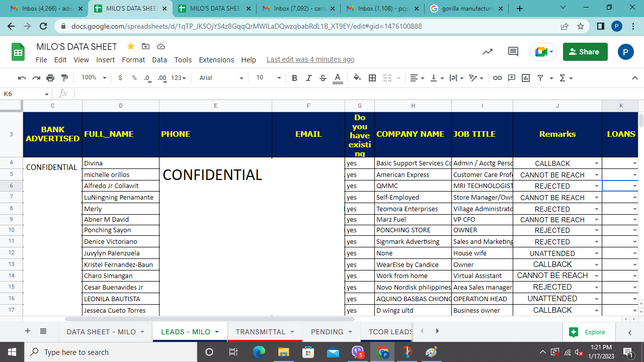Open the Extensions menu

point(216,60)
